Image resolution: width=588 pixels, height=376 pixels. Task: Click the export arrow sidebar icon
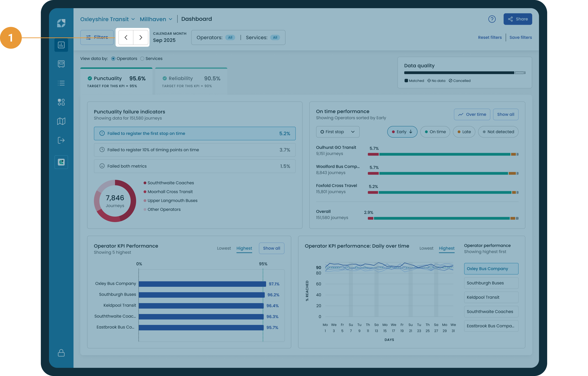61,140
